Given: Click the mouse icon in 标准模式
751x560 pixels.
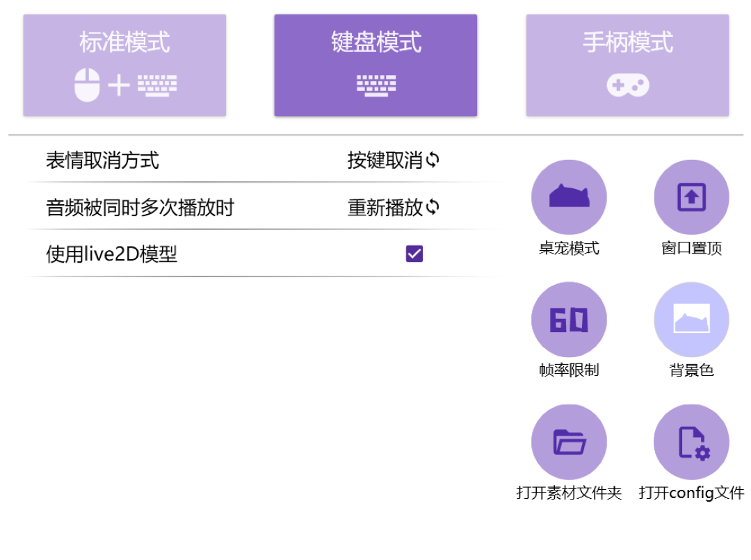Looking at the screenshot, I should point(85,86).
